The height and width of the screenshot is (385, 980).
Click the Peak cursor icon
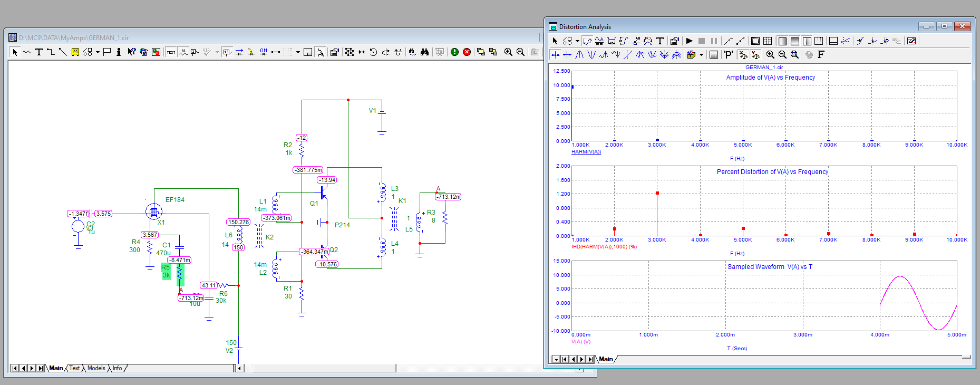(579, 54)
